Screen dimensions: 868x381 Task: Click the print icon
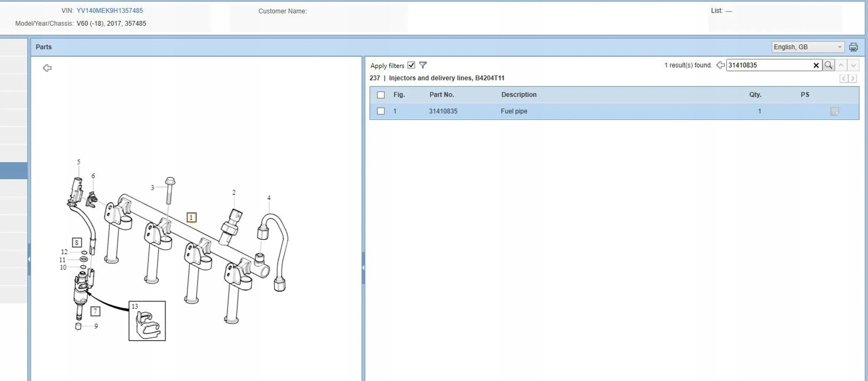point(853,47)
